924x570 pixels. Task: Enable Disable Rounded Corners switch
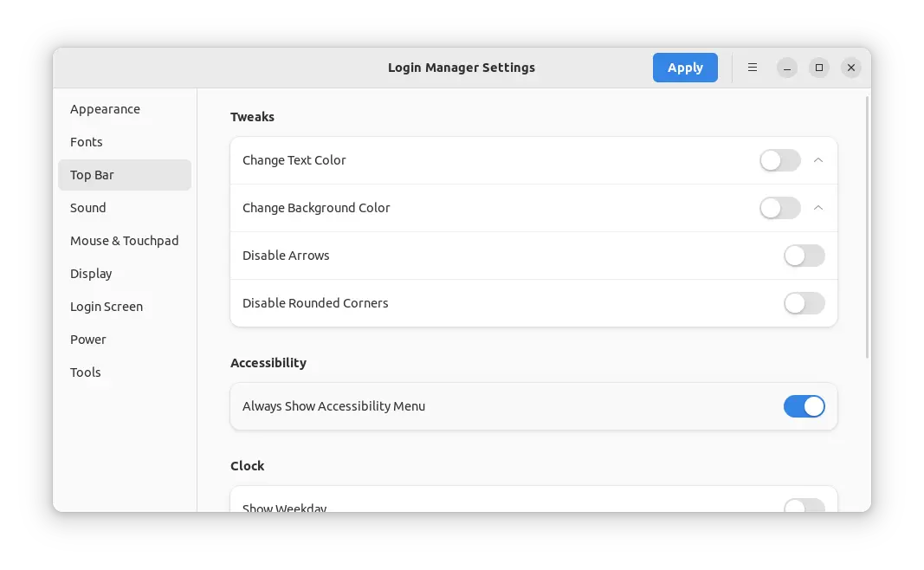point(804,303)
